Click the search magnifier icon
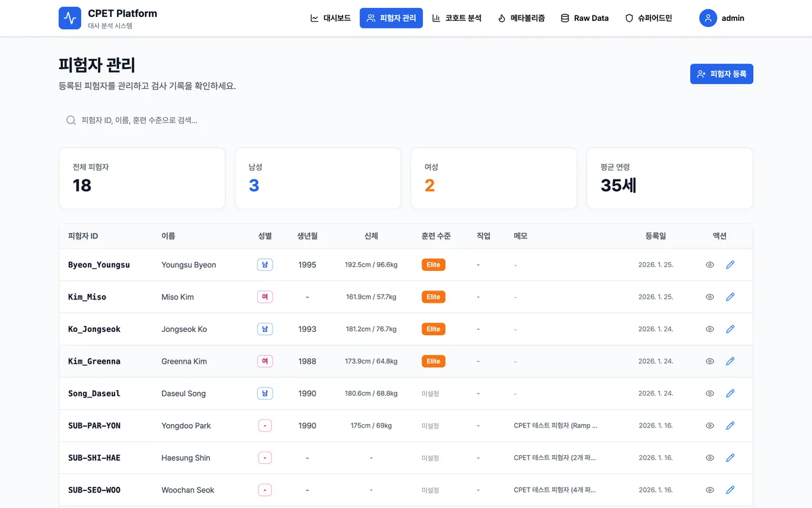 click(x=70, y=120)
